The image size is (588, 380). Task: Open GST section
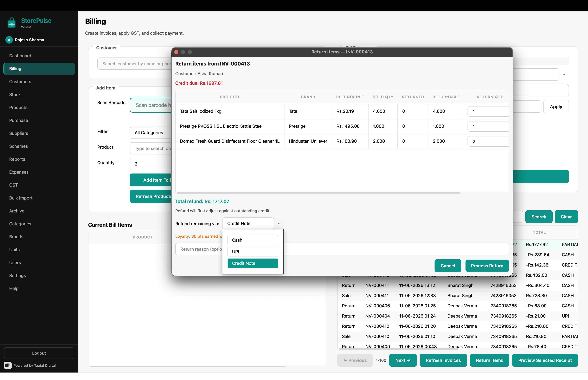pos(39,185)
